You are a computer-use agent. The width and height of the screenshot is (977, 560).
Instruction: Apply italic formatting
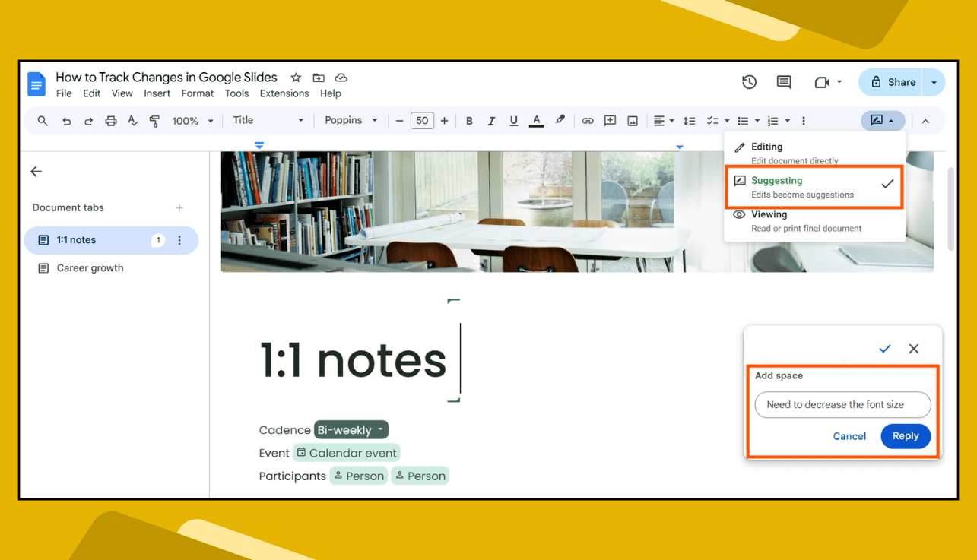(x=491, y=120)
